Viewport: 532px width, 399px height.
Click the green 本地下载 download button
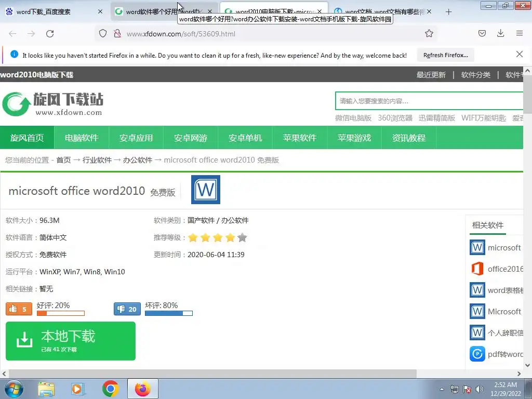point(71,341)
